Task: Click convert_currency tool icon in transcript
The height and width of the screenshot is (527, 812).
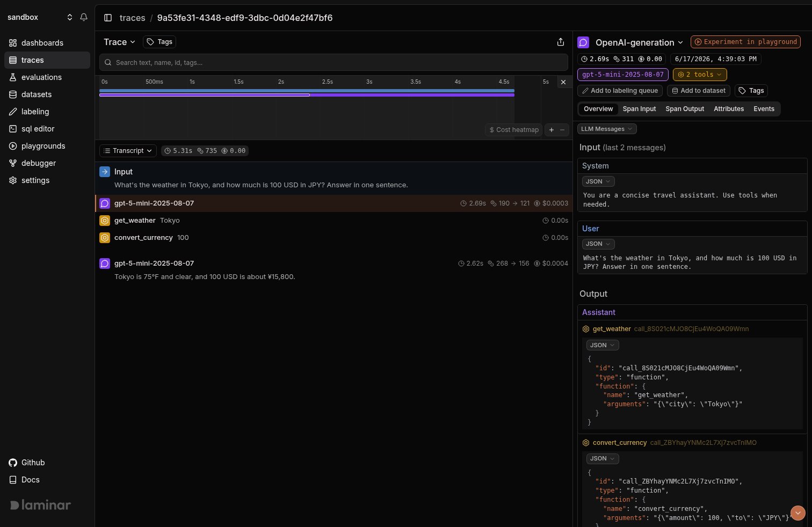Action: (105, 238)
